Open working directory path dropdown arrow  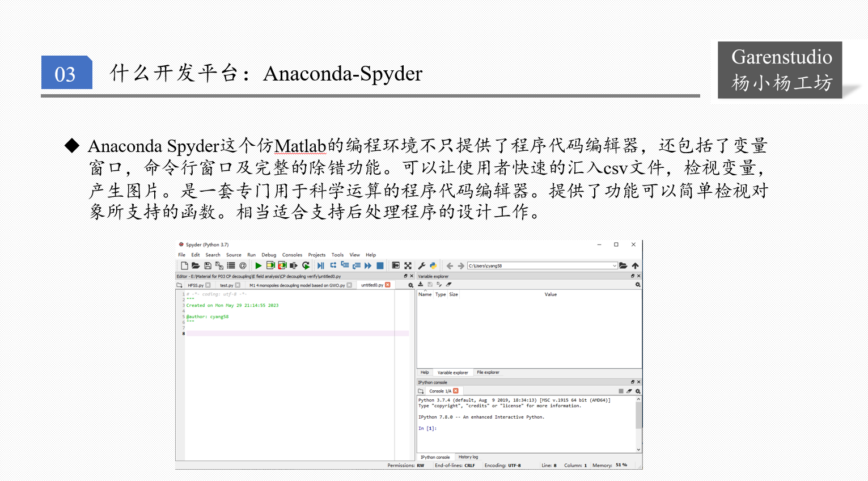(615, 265)
